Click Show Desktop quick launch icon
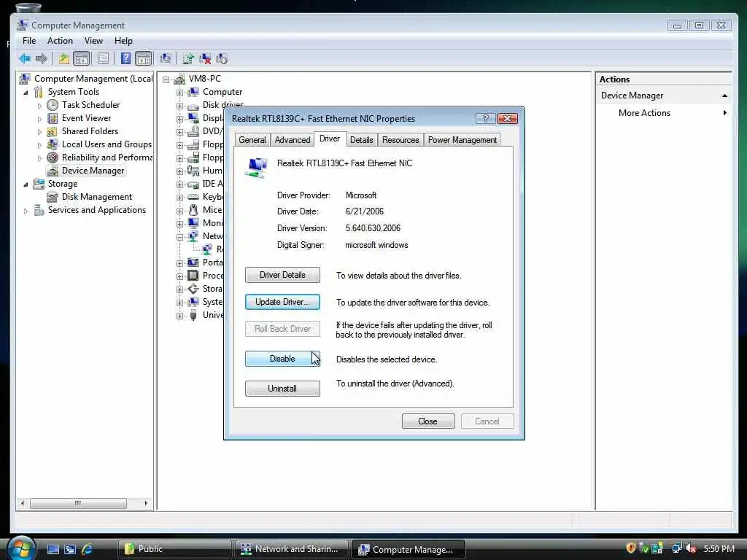Viewport: 747px width, 560px height. click(x=53, y=549)
